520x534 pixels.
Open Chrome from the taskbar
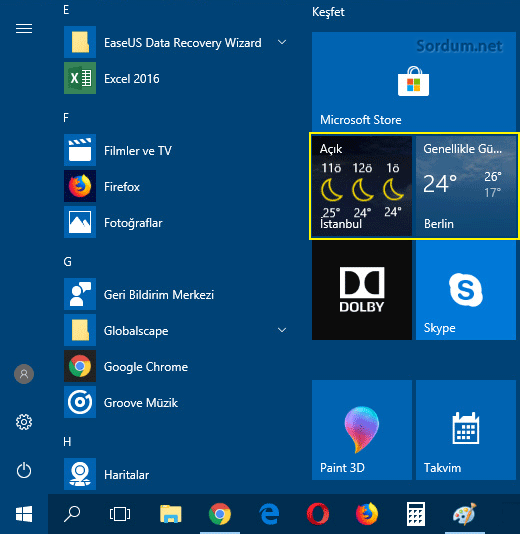pos(220,514)
